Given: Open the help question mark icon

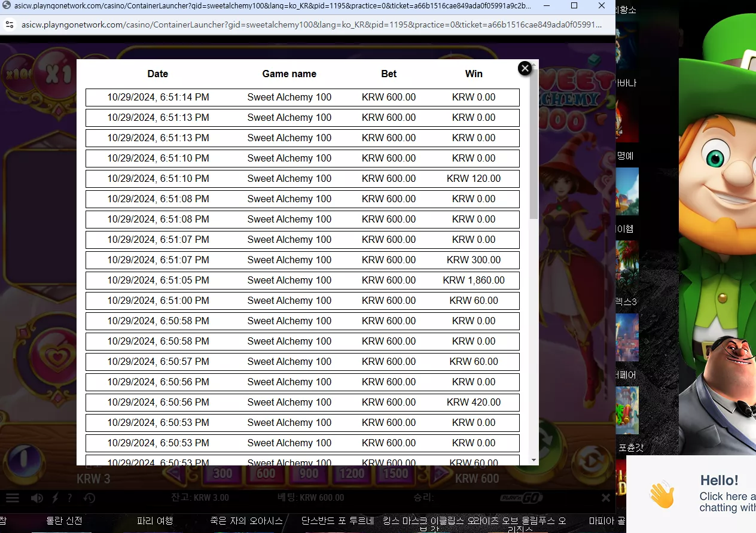Looking at the screenshot, I should 69,498.
